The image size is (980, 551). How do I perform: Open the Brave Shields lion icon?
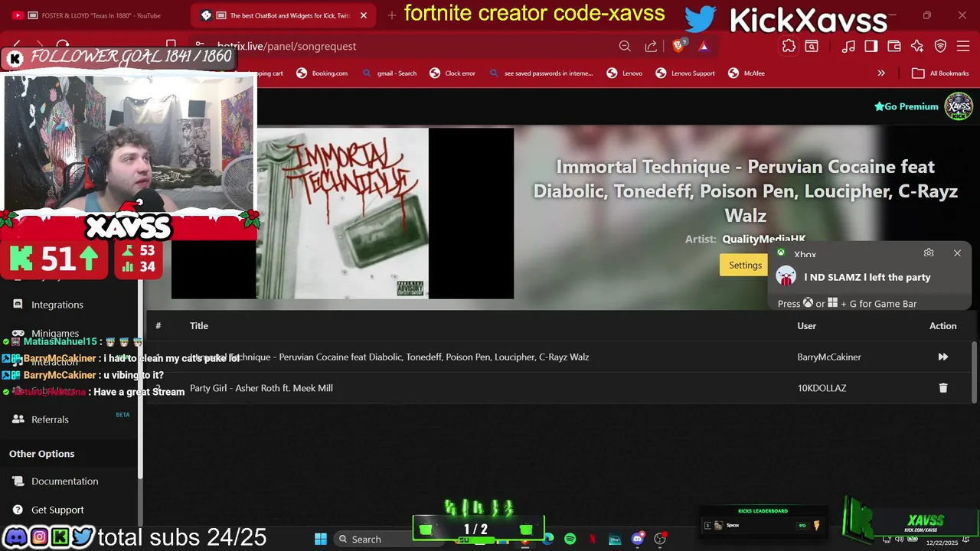click(678, 46)
